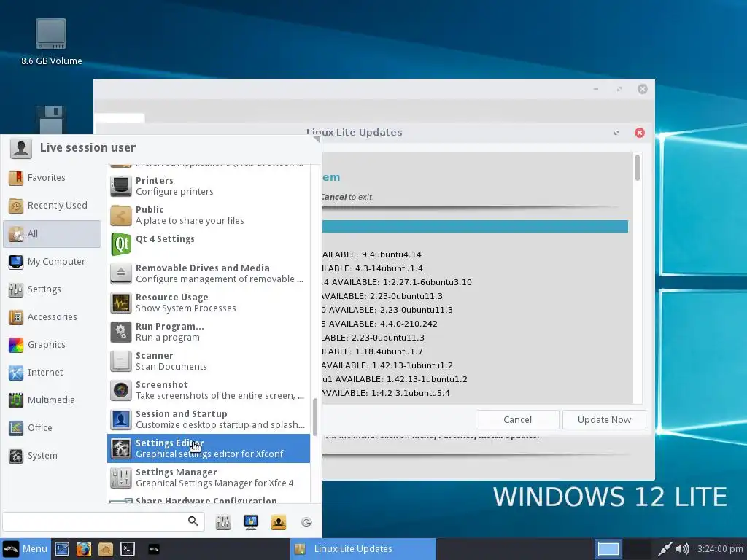
Task: Click the lock screen icon
Action: click(251, 522)
